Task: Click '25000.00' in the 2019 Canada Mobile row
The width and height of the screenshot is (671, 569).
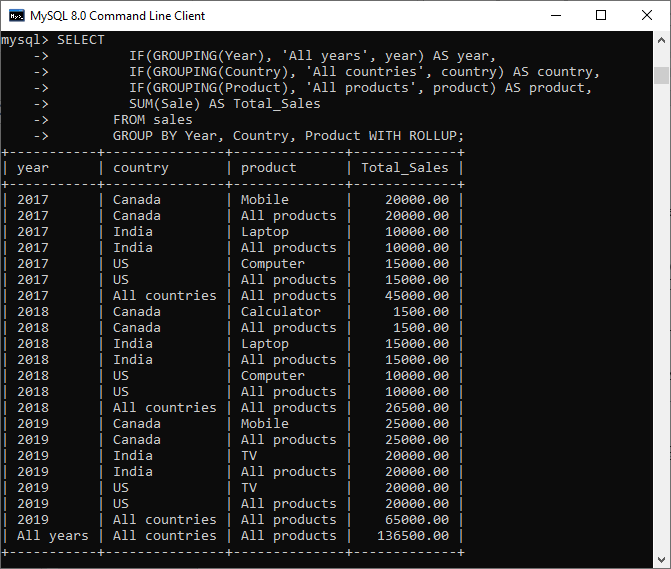Action: (x=417, y=424)
